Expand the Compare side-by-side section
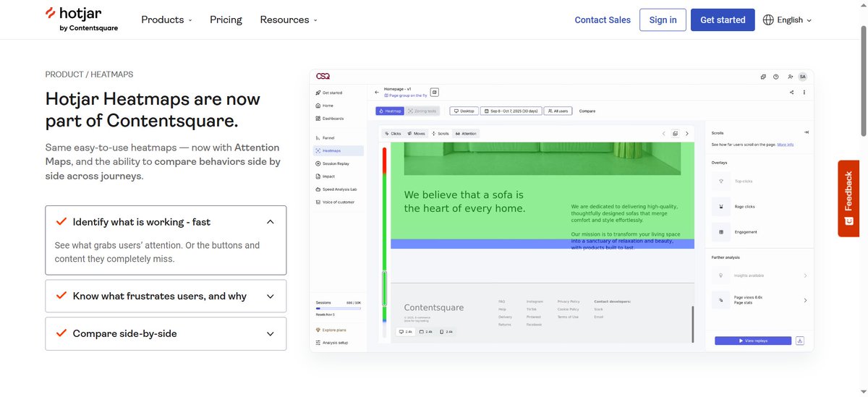Viewport: 868px width, 397px height. 166,333
